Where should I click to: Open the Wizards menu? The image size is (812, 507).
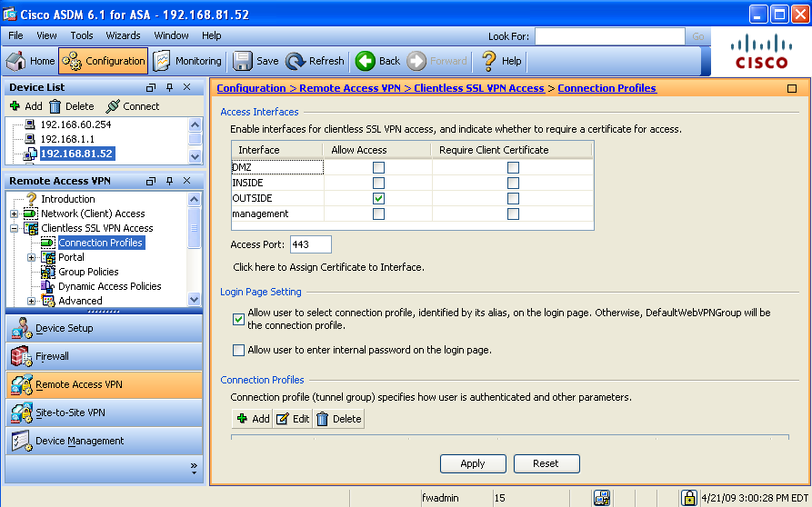124,35
